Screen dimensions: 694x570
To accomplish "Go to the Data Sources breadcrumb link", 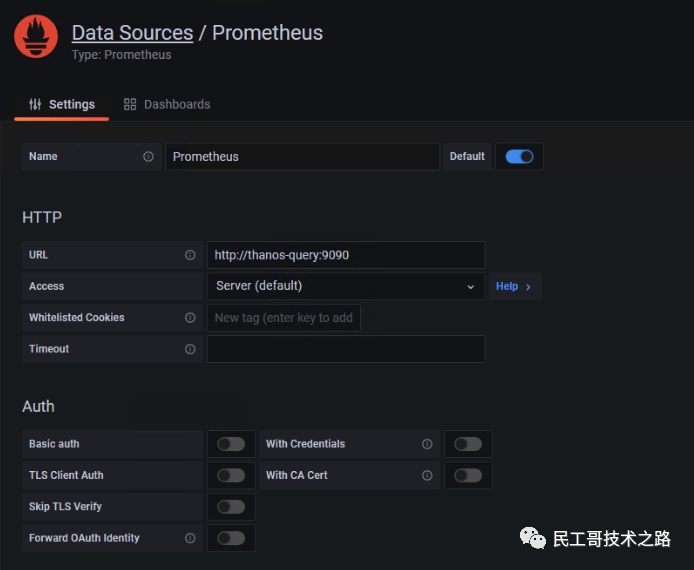I will tap(132, 33).
